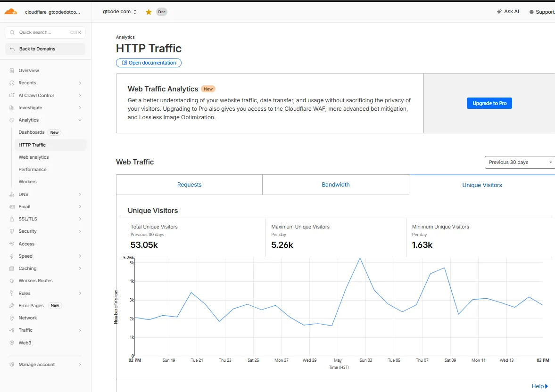Click the Analytics sidebar icon
555x392 pixels.
pyautogui.click(x=12, y=120)
